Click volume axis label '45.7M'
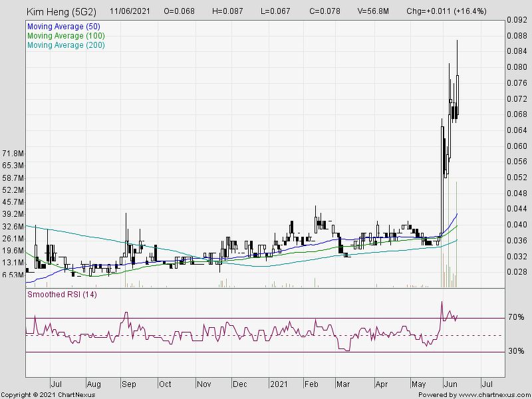Screen dimensions: 532x399 (13, 202)
